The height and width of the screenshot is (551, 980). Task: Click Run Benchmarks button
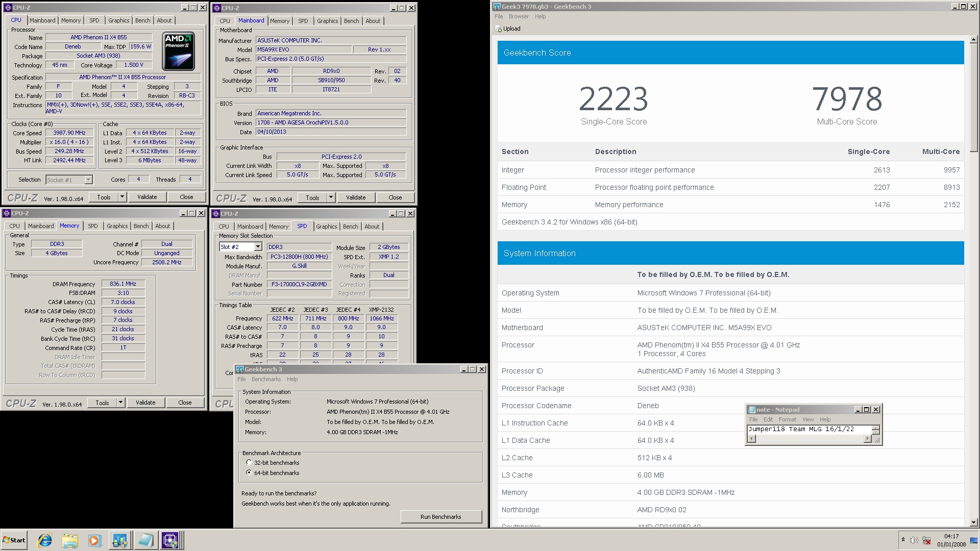(441, 517)
